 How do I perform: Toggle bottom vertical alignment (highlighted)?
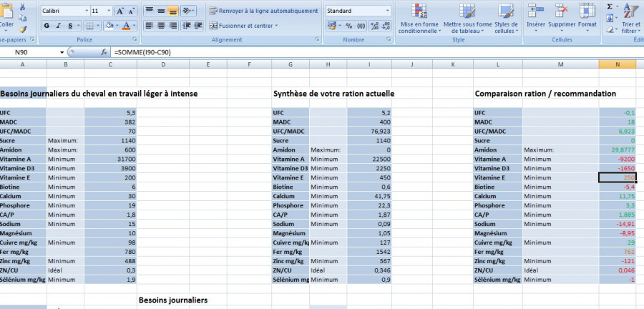point(173,11)
